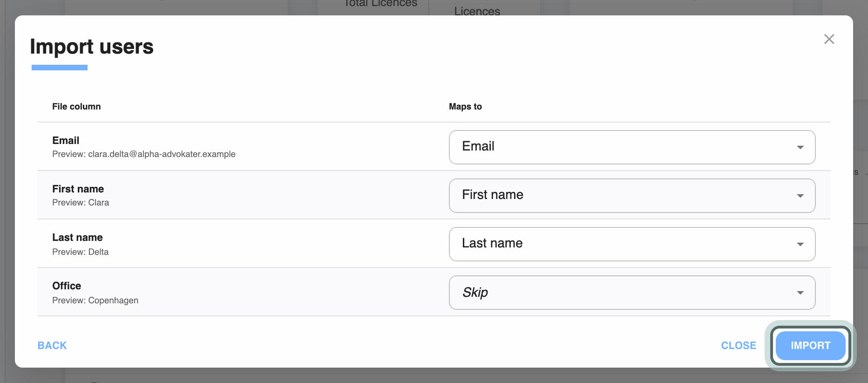Click the Close button

click(x=739, y=346)
